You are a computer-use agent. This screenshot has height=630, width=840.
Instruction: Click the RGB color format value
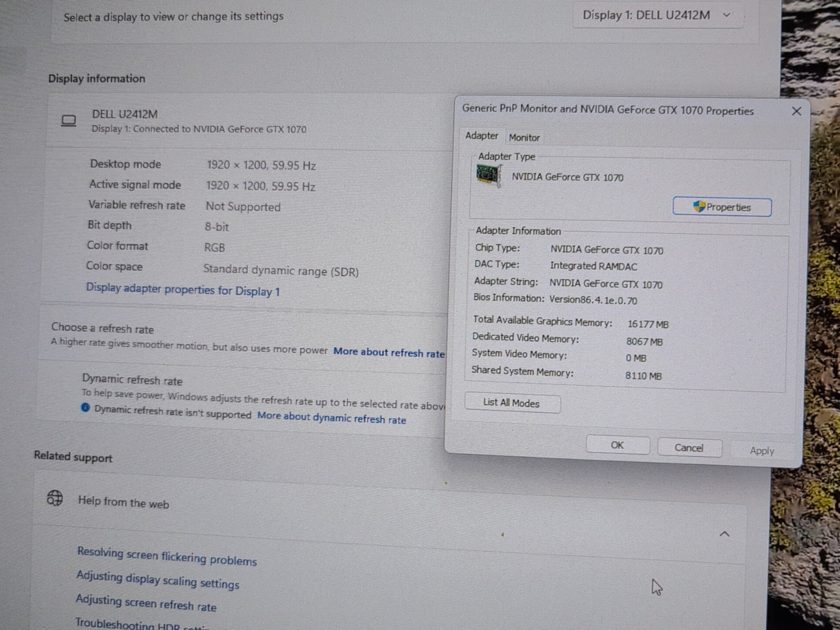click(x=215, y=248)
